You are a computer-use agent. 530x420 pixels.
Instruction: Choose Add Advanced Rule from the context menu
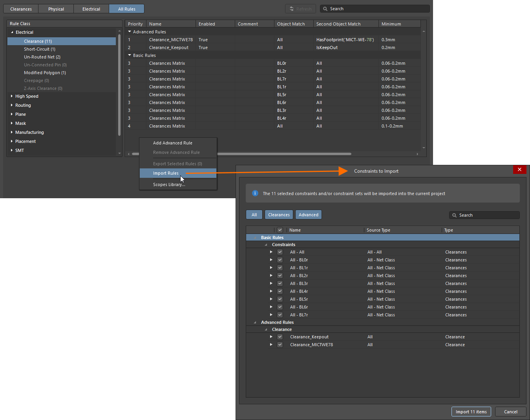(x=178, y=143)
